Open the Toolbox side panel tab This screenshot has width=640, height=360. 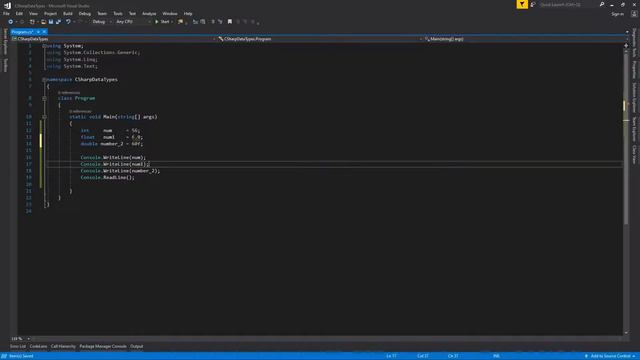click(x=5, y=65)
